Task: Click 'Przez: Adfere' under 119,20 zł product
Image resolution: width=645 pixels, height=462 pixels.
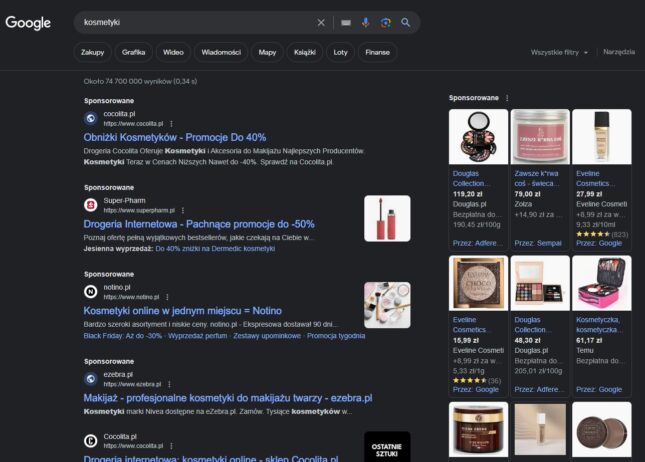Action: click(478, 243)
